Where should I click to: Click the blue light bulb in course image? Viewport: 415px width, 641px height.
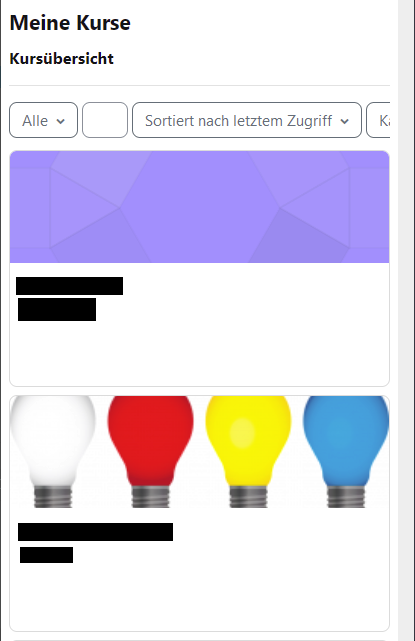(346, 451)
